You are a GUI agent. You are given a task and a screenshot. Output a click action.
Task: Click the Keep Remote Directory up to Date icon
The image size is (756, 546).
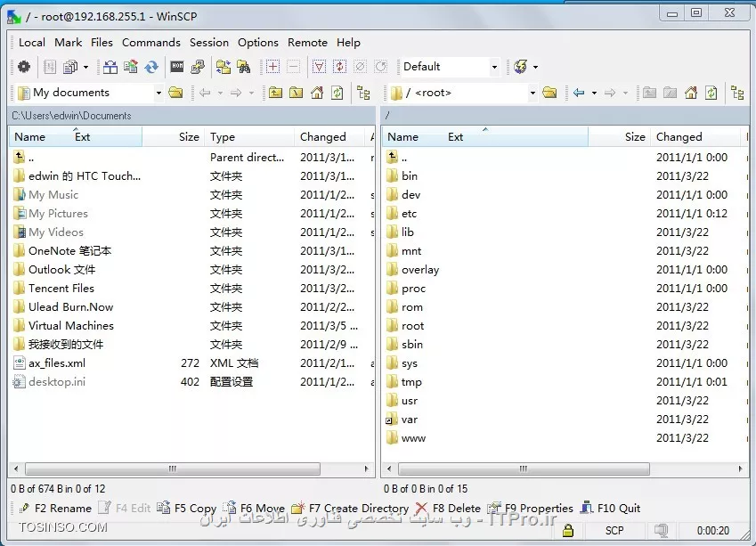(x=131, y=67)
